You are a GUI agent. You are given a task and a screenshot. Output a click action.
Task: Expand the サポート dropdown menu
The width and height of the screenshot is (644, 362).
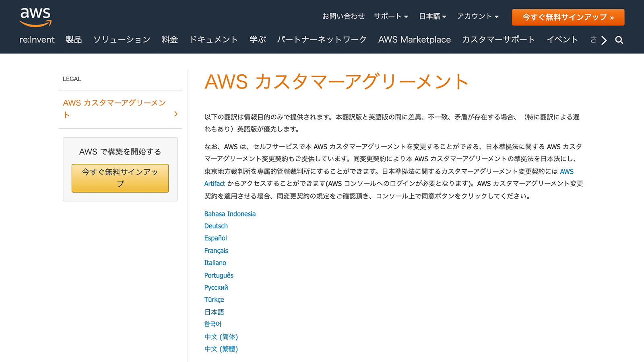pyautogui.click(x=390, y=16)
